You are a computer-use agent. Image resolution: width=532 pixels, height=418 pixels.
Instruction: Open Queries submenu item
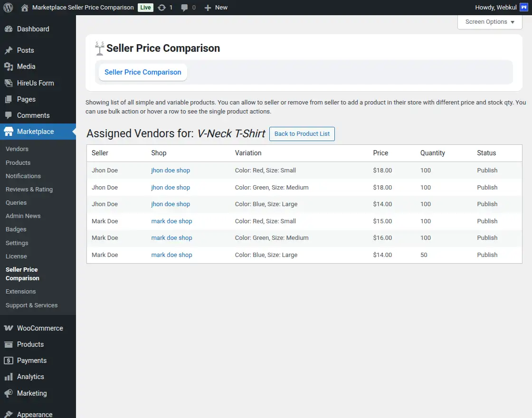coord(16,202)
